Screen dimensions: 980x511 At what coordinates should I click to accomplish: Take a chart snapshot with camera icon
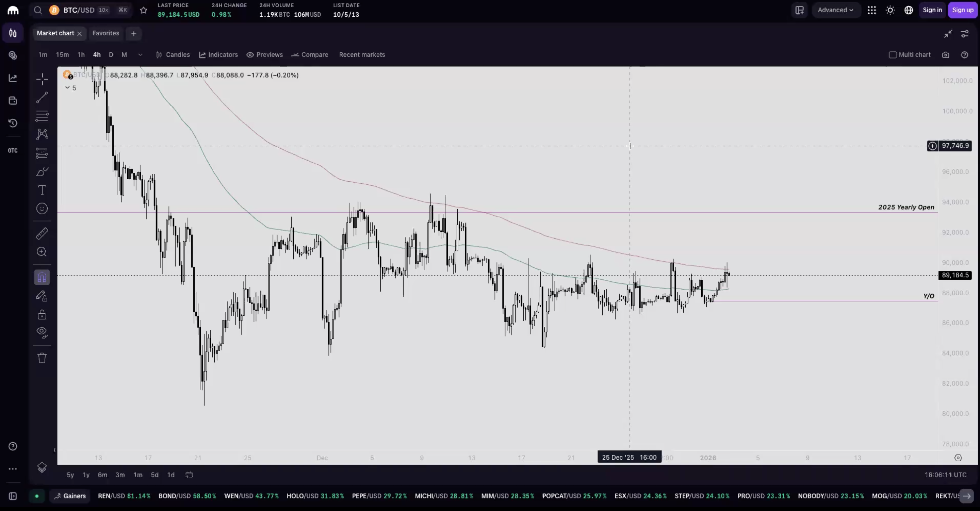945,55
